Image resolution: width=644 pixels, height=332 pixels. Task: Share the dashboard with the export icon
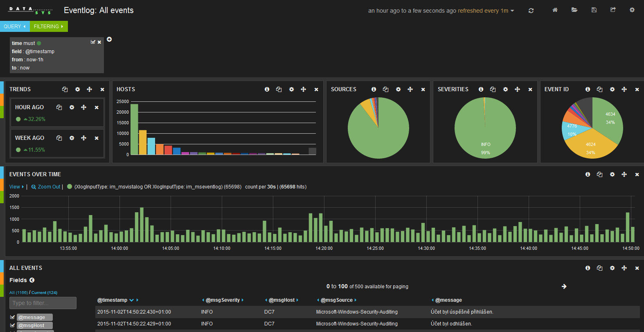click(x=613, y=10)
